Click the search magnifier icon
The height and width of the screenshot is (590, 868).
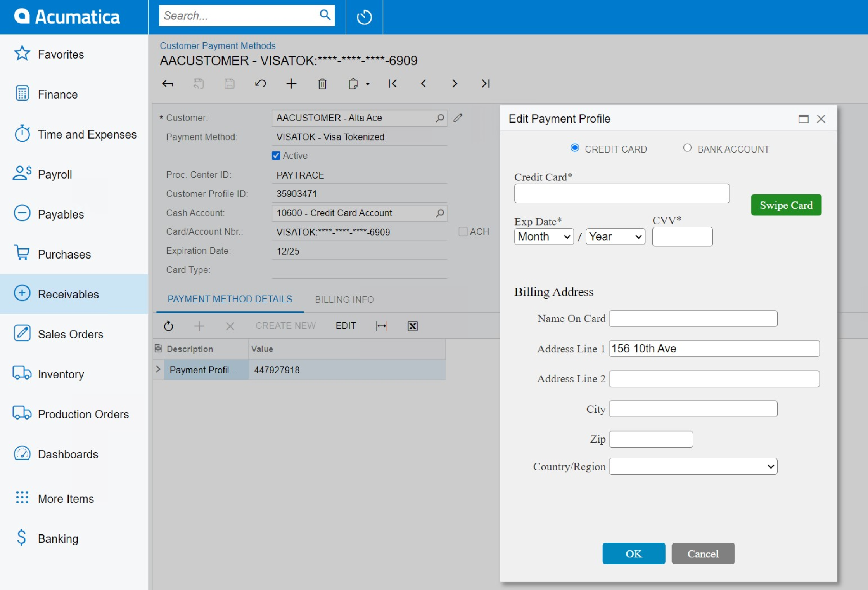pos(325,15)
